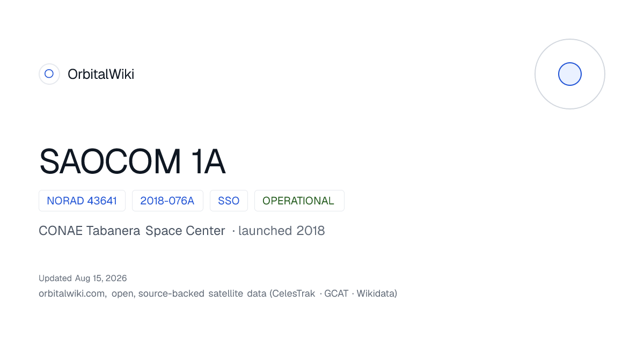Click the OrbitalWiki circular logo icon

49,74
